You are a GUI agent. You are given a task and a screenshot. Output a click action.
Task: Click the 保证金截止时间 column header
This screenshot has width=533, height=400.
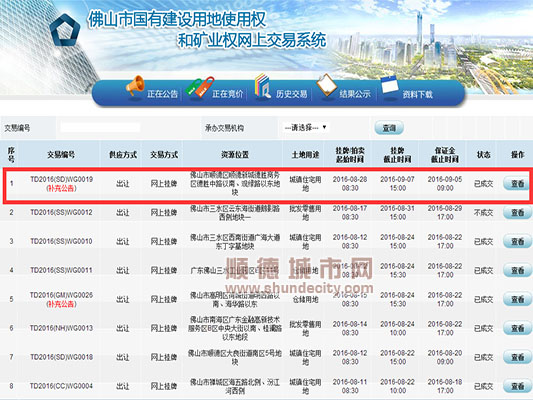[x=445, y=155]
